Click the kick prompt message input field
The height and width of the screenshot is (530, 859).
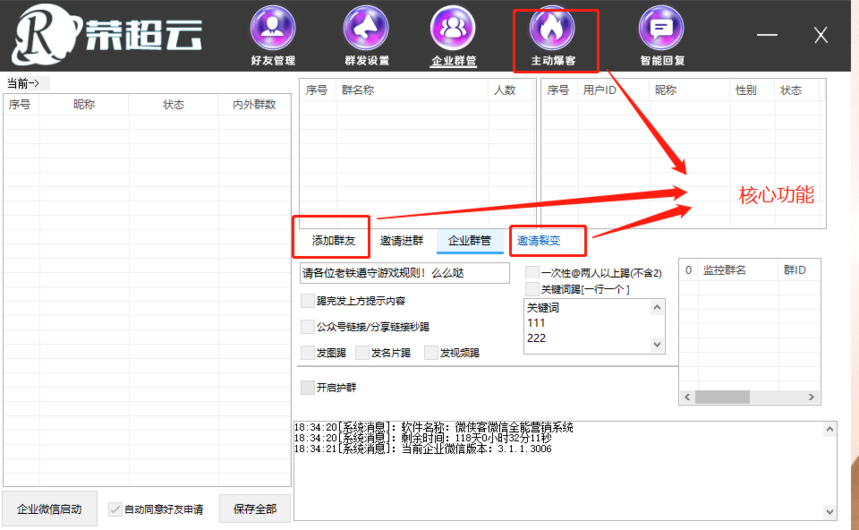coord(404,273)
